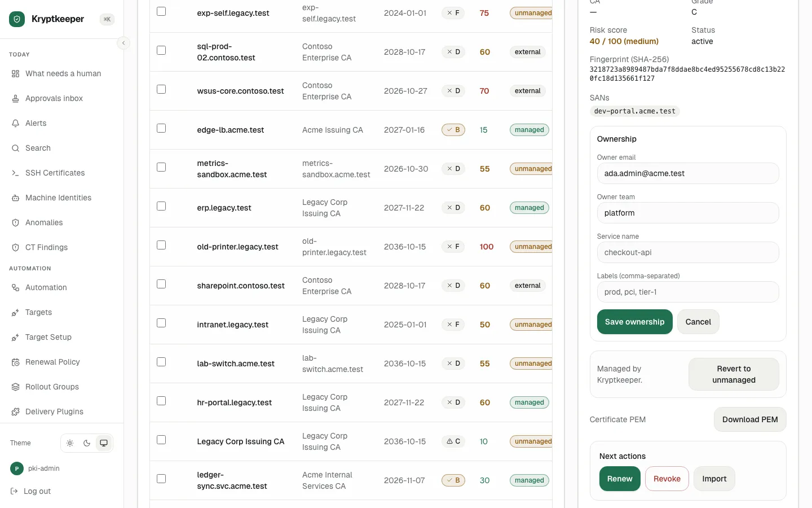This screenshot has height=508, width=812.
Task: Click the Owner team input
Action: (688, 213)
